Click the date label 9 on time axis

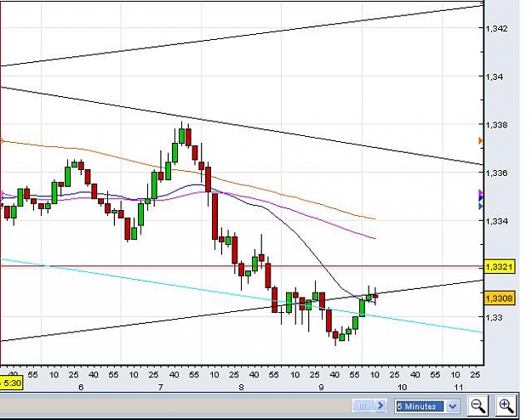(x=321, y=387)
